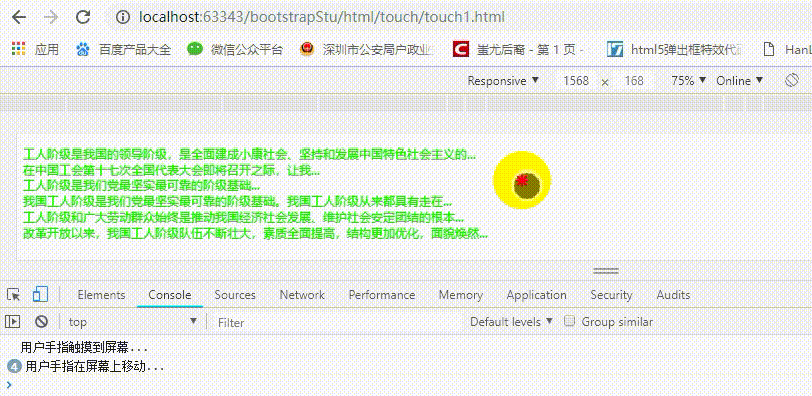Open the top context dropdown

pyautogui.click(x=133, y=321)
